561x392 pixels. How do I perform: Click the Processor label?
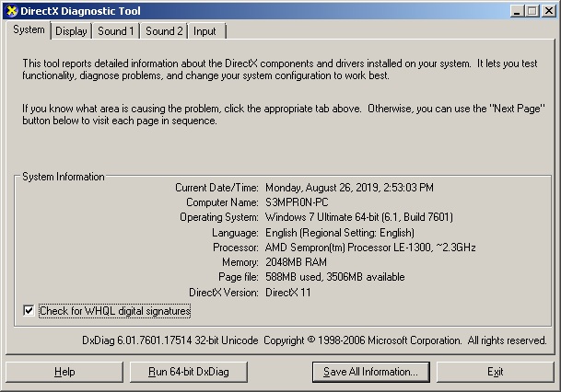[236, 248]
